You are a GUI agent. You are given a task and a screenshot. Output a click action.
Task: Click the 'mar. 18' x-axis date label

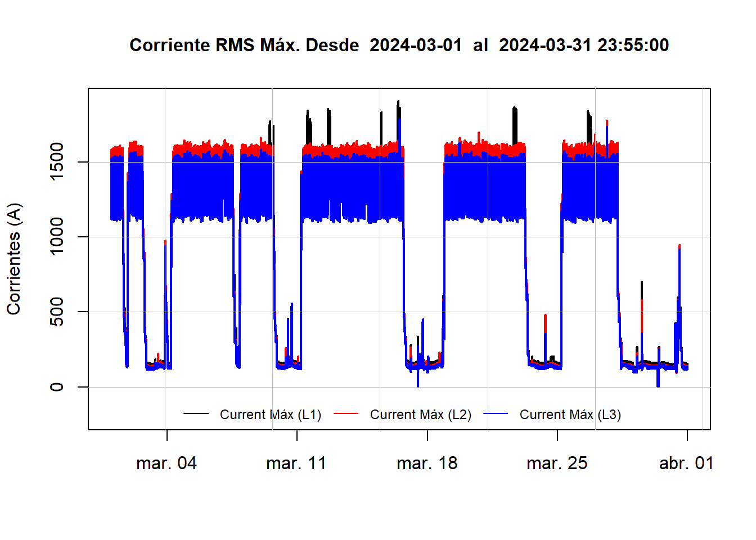(x=427, y=463)
